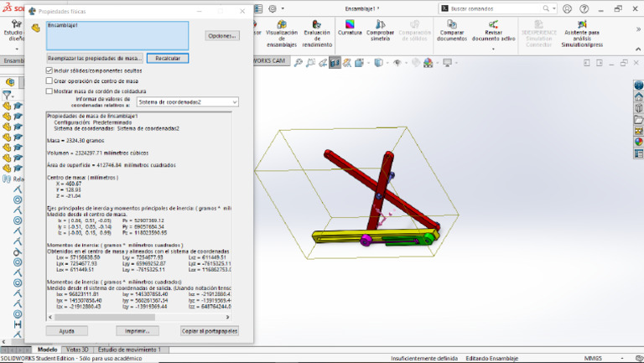Click the Recalcular button

pos(168,59)
